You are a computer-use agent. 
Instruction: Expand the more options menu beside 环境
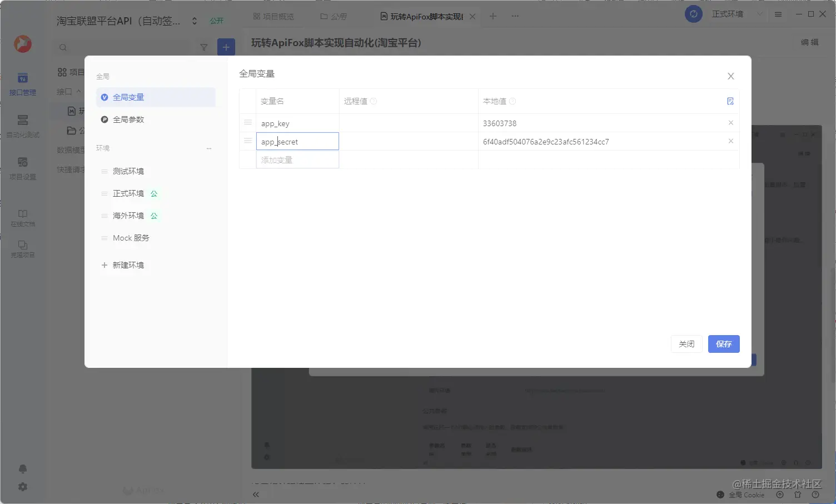(x=208, y=148)
